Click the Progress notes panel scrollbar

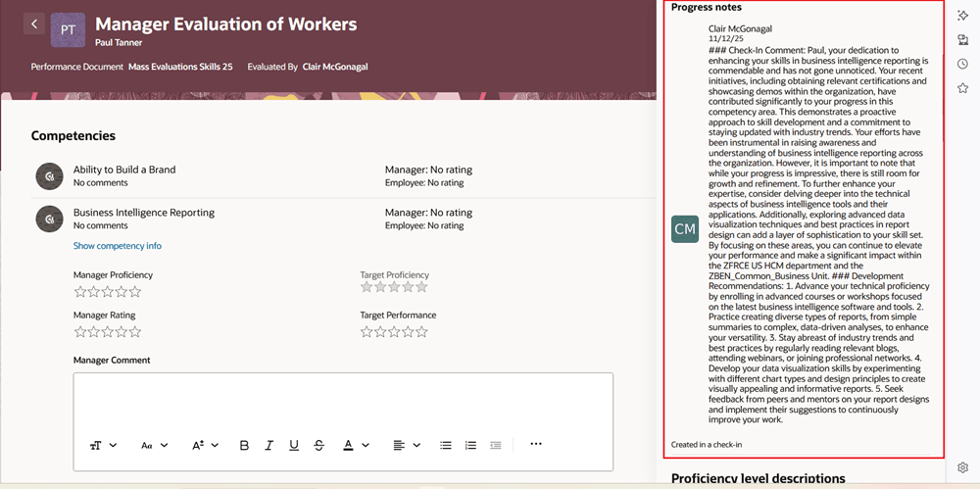click(944, 100)
